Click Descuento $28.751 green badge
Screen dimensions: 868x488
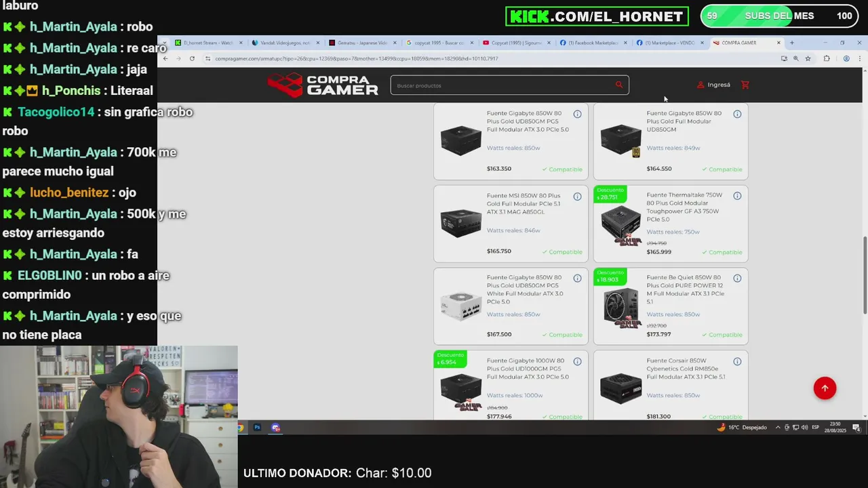click(x=610, y=194)
